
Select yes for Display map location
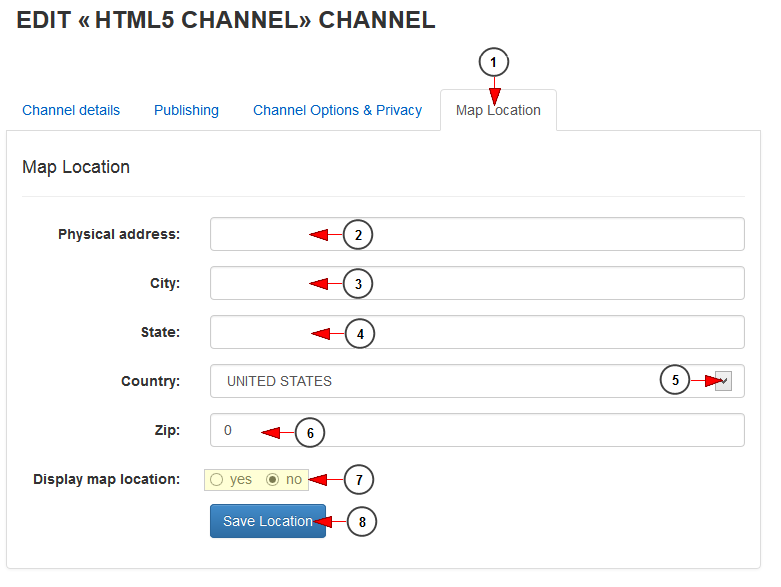click(x=216, y=479)
